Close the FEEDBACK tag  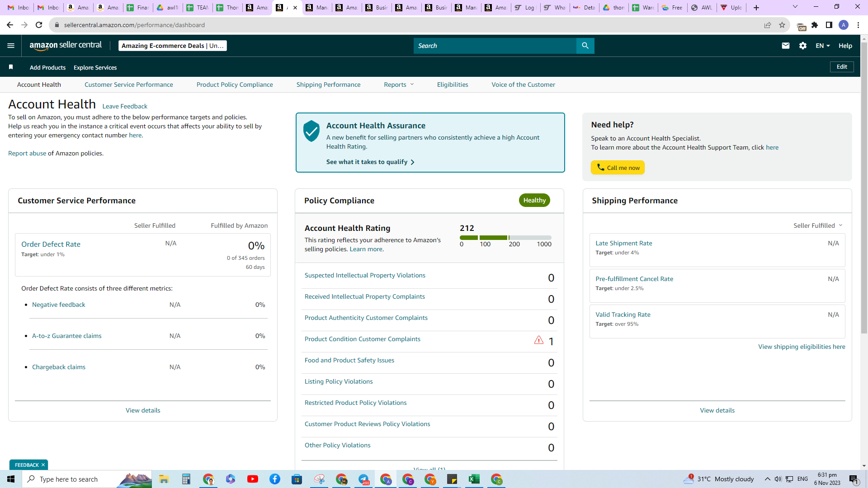tap(43, 465)
